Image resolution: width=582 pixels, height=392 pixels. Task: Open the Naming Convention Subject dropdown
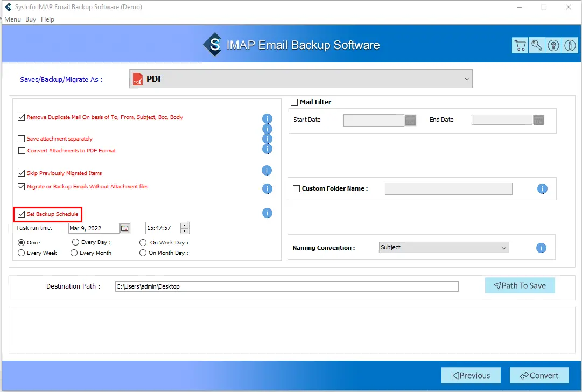444,248
